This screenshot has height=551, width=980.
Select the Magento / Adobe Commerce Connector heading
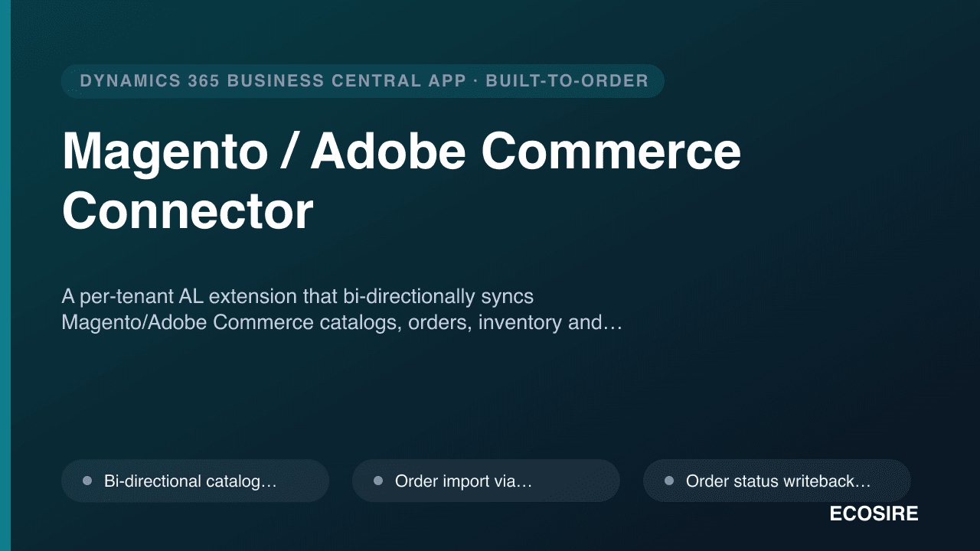click(401, 181)
